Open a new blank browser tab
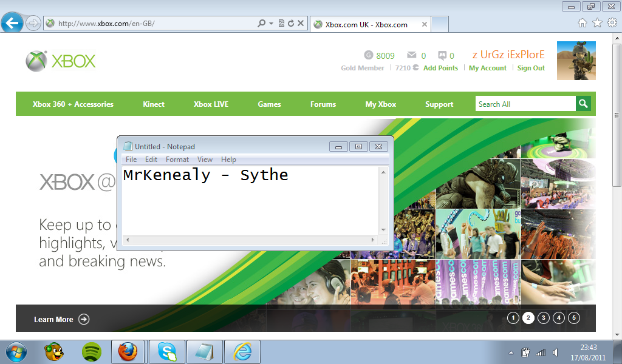Screen dimensions: 622x364 440,24
